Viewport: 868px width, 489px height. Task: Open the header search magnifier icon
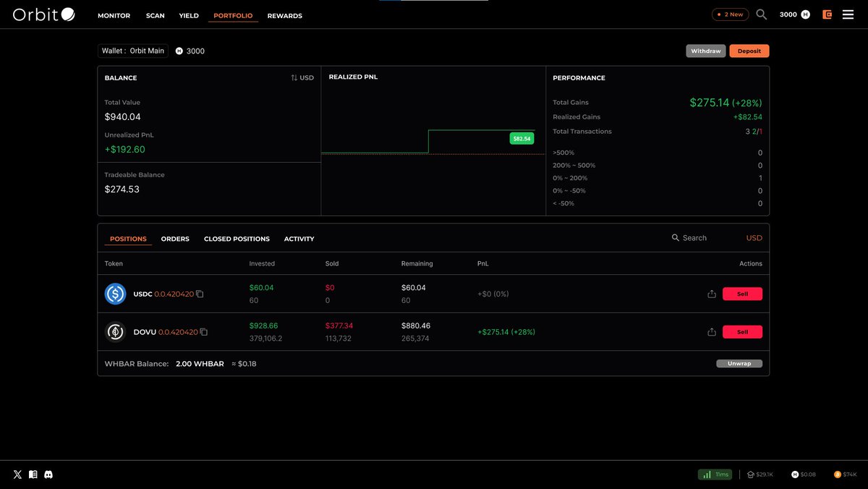[761, 14]
